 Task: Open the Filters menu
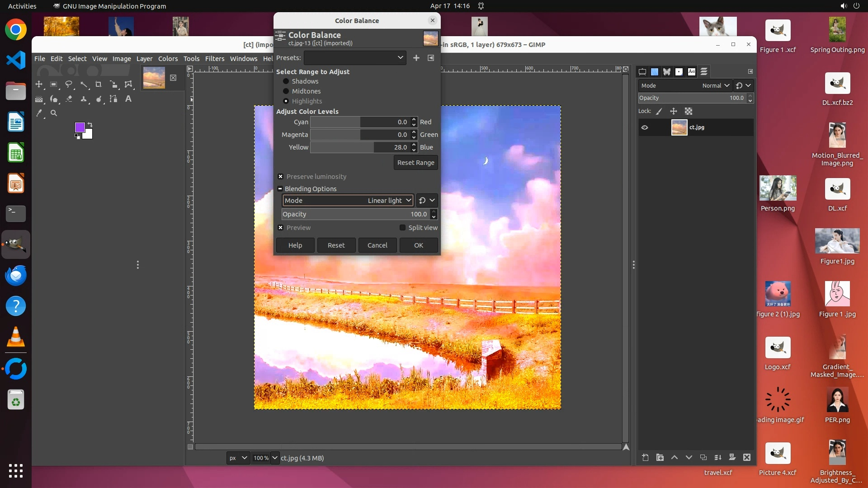point(214,59)
